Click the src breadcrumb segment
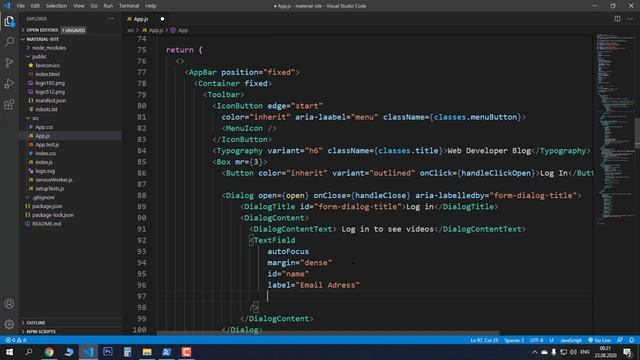Image resolution: width=640 pixels, height=360 pixels. [x=130, y=30]
